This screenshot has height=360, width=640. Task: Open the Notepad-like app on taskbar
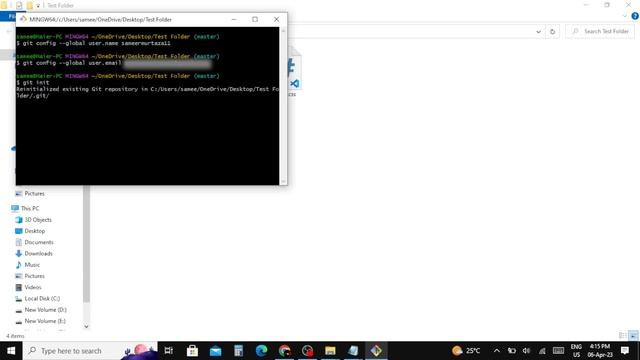pyautogui.click(x=353, y=351)
